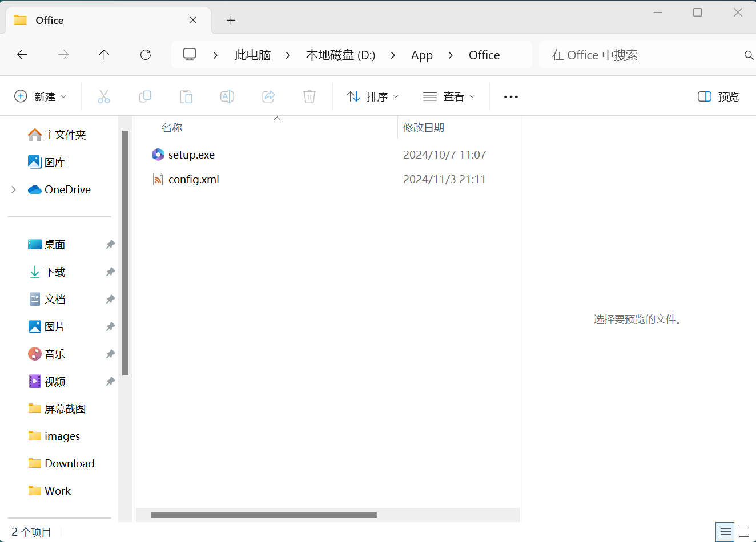Image resolution: width=756 pixels, height=542 pixels.
Task: Click the Cut scissors icon
Action: tap(104, 96)
